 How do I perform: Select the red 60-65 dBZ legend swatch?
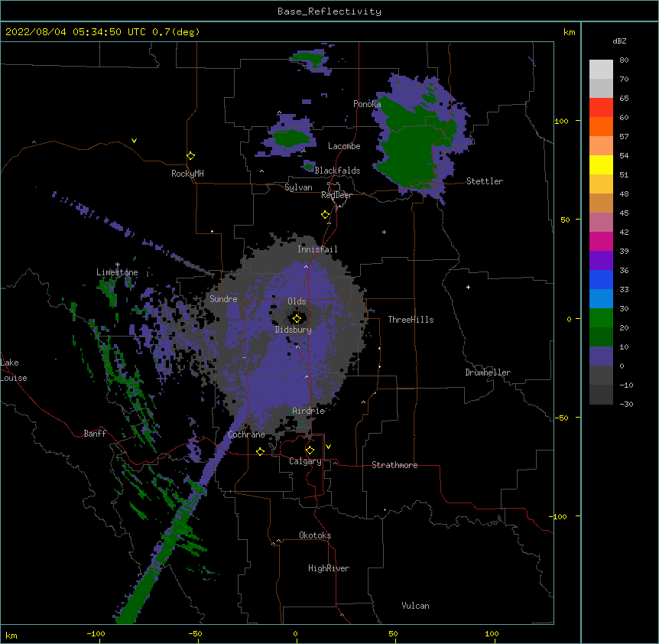[601, 107]
